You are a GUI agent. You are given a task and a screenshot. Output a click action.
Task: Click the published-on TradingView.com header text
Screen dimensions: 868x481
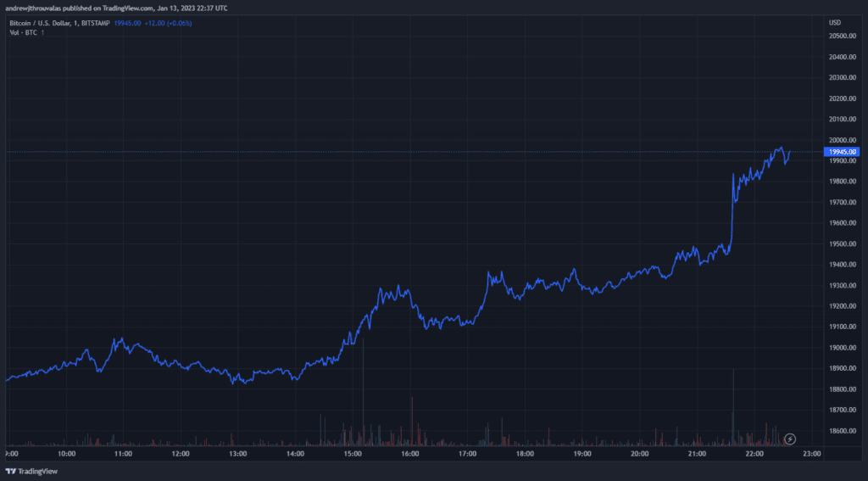click(116, 8)
